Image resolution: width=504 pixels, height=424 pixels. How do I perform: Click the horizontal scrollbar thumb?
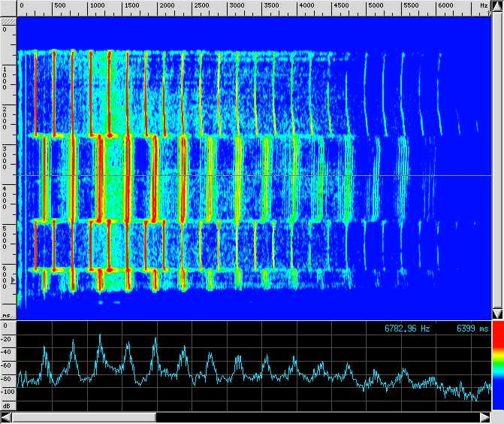click(83, 417)
